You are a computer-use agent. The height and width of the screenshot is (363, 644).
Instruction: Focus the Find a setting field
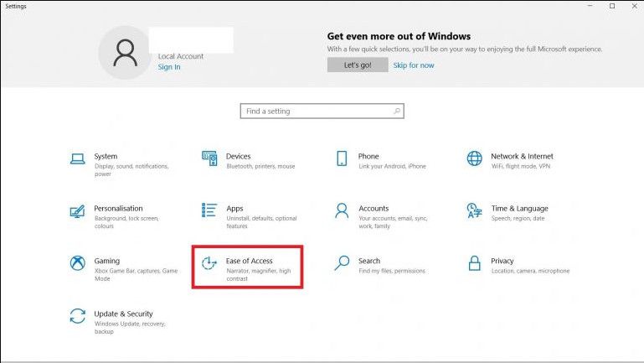point(322,111)
